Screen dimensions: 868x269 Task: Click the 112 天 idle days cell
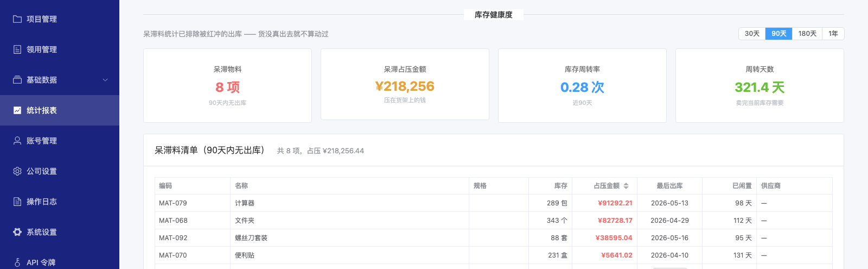point(730,221)
